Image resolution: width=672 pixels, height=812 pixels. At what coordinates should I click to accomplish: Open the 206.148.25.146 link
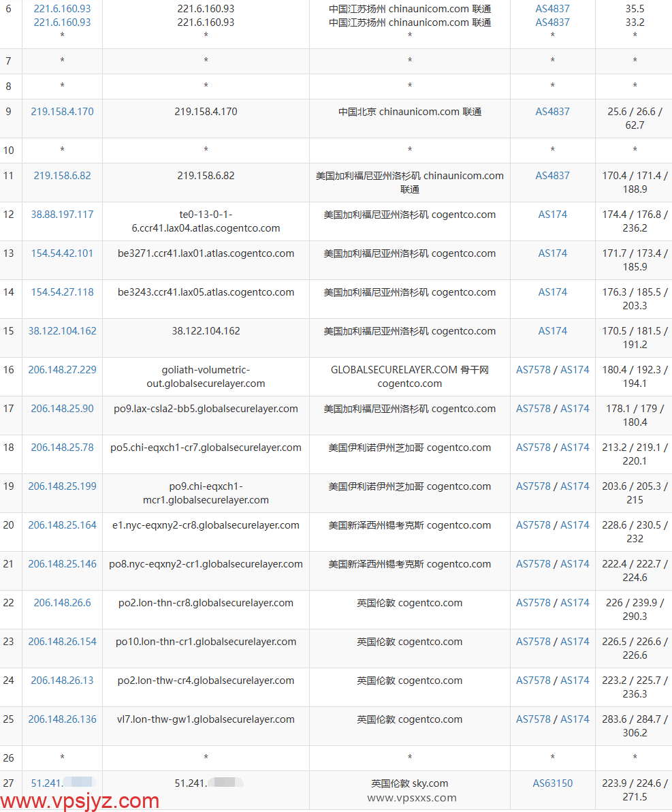point(62,565)
